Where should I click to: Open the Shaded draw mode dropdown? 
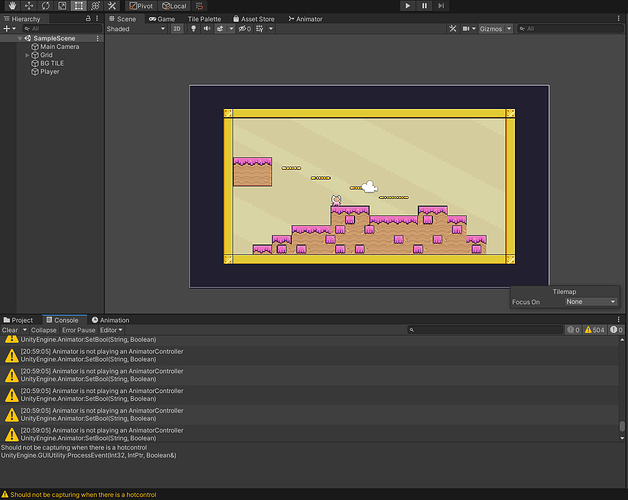(x=136, y=29)
